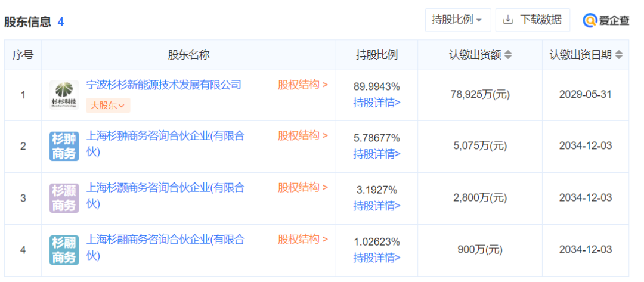Open 股权结构 for 上海杉翮商务咨询

tap(303, 239)
